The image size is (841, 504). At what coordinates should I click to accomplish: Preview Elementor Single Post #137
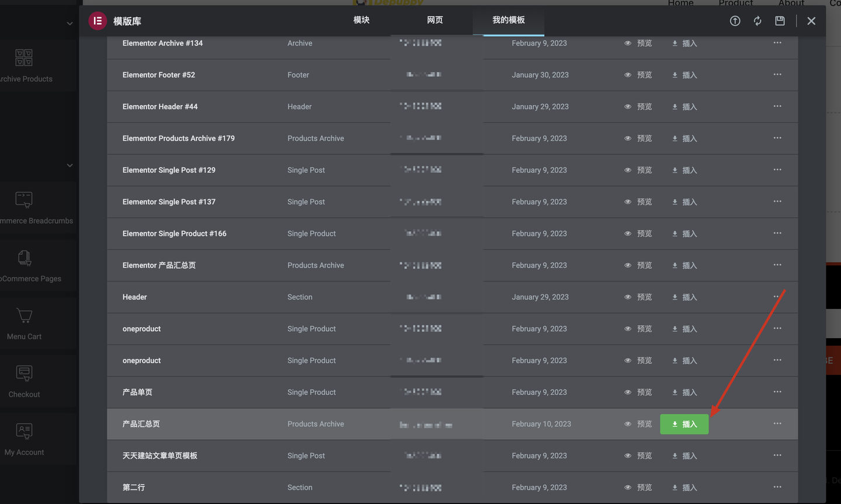(638, 202)
